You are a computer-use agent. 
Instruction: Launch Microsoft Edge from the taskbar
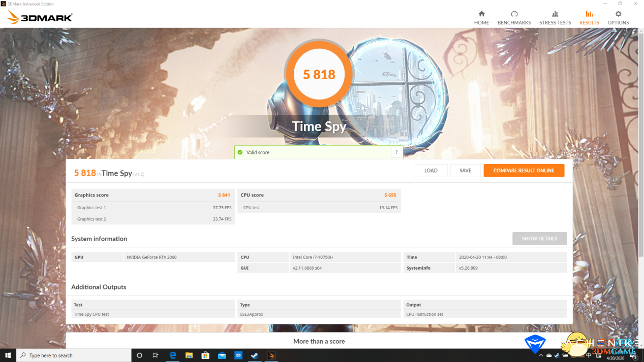(173, 355)
